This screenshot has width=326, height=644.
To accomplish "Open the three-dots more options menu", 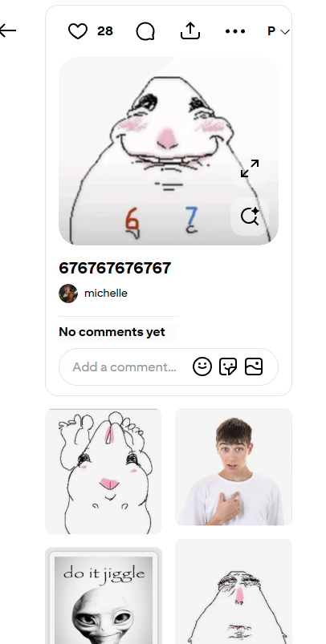I will (x=235, y=31).
